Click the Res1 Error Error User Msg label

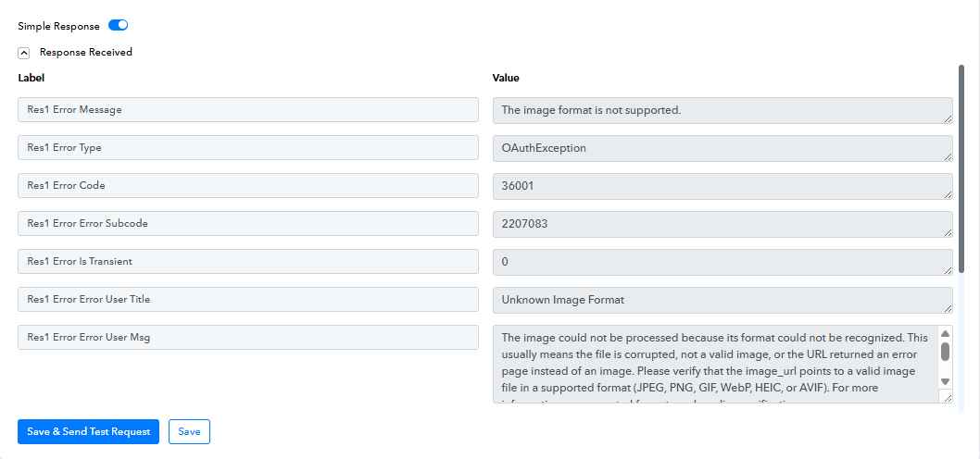coord(247,338)
